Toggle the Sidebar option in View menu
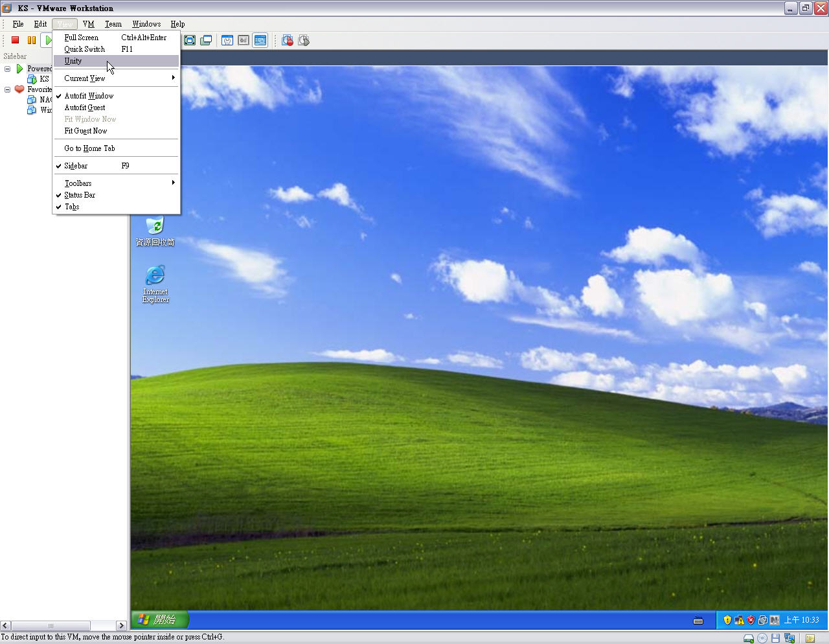 pos(115,166)
